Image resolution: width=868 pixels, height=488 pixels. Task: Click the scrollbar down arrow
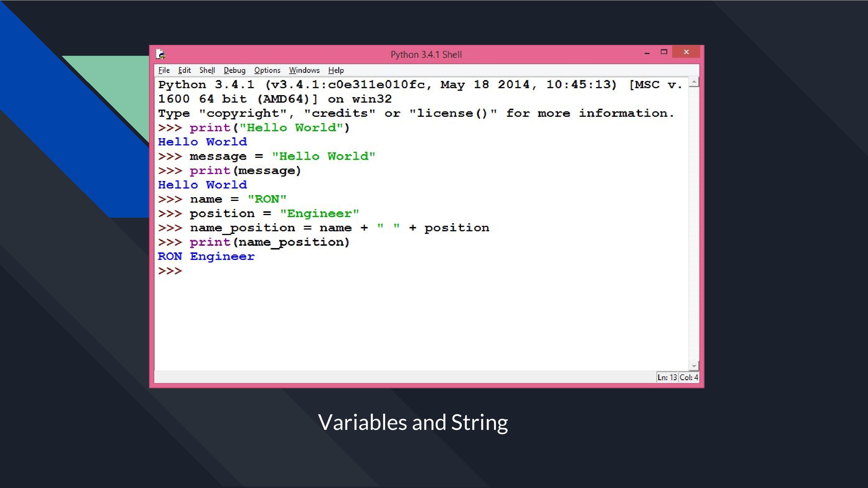pyautogui.click(x=695, y=366)
